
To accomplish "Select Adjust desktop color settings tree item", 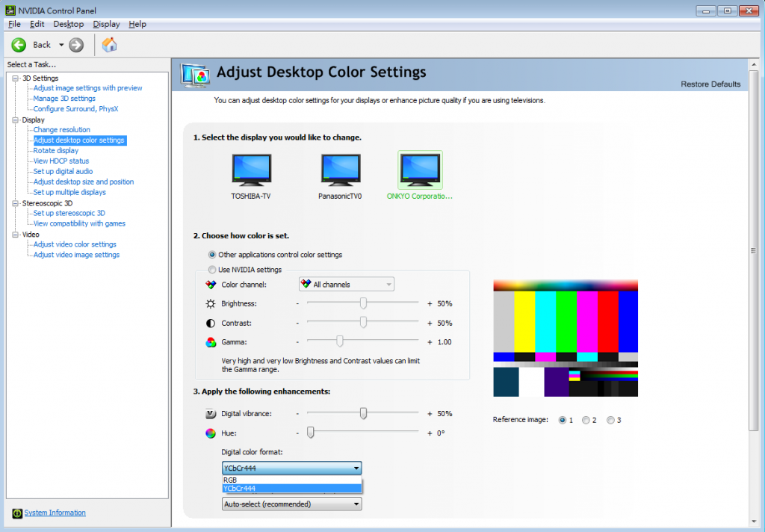I will pos(79,140).
